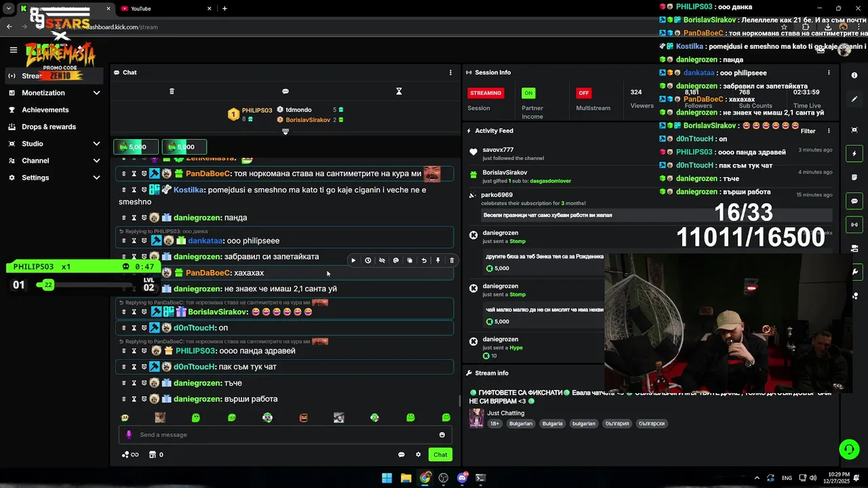The height and width of the screenshot is (488, 868).
Task: Expand the Settings sidebar section
Action: click(x=96, y=178)
